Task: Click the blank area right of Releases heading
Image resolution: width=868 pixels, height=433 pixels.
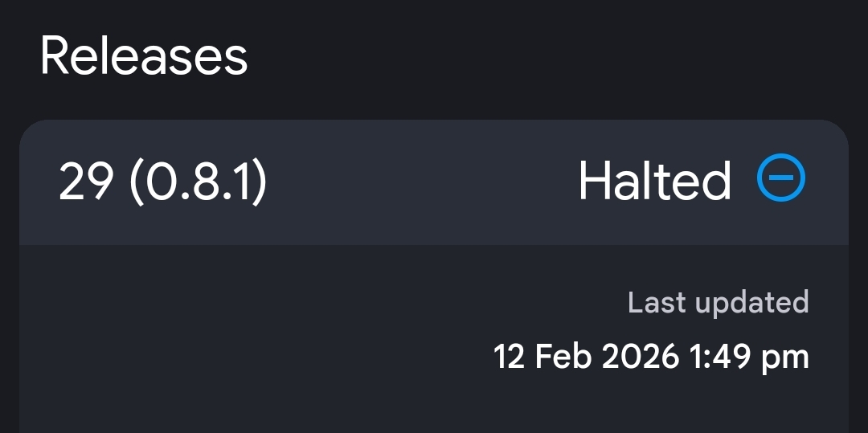Action: (547, 55)
